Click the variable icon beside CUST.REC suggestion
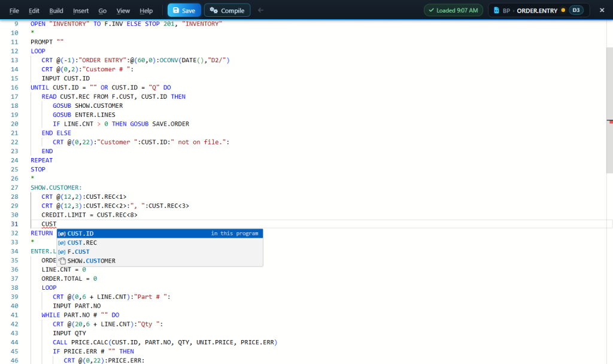The height and width of the screenshot is (364, 613). pyautogui.click(x=62, y=243)
